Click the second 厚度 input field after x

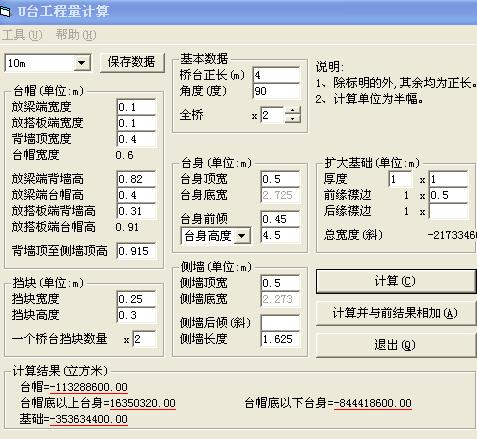(x=448, y=179)
